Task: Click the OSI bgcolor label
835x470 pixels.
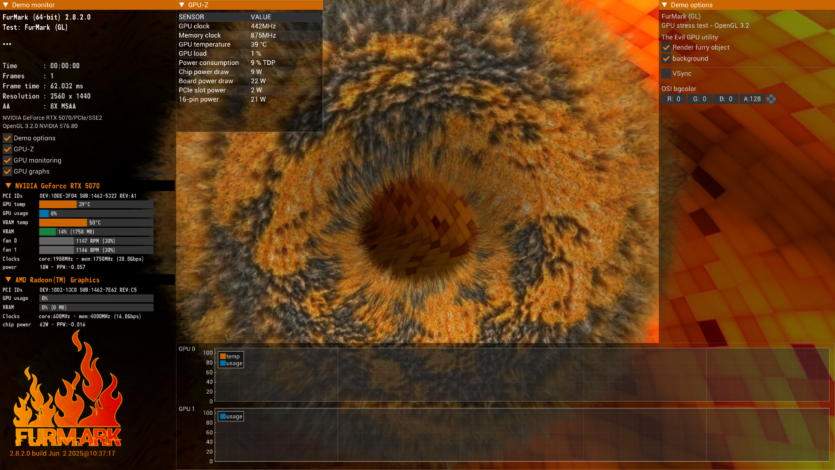Action: (678, 89)
